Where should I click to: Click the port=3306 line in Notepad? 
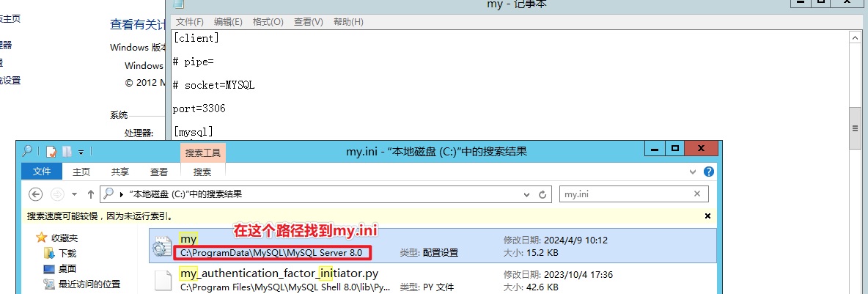pyautogui.click(x=199, y=109)
